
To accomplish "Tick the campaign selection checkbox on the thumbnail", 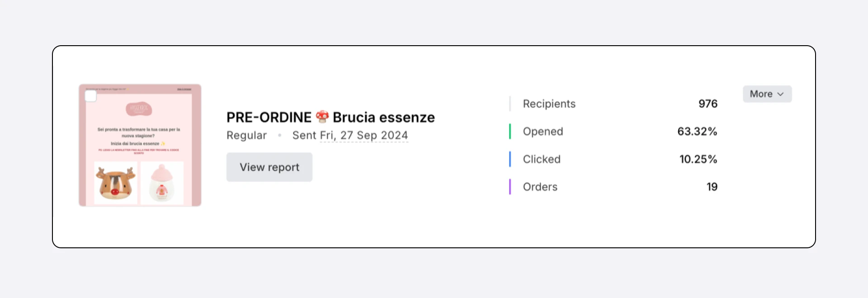I will tap(91, 96).
